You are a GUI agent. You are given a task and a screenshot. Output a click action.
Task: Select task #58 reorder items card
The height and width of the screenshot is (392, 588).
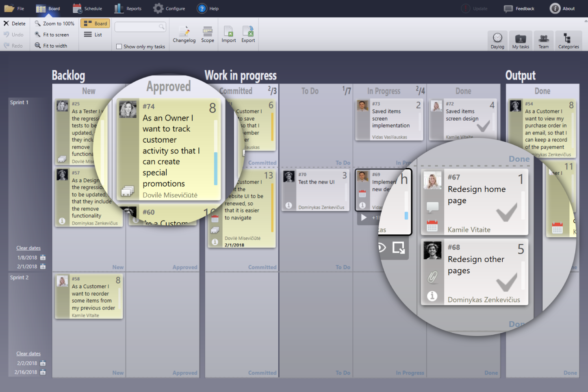(89, 297)
